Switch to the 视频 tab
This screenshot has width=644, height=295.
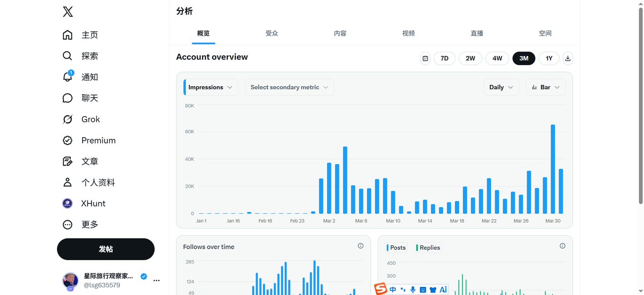[409, 34]
